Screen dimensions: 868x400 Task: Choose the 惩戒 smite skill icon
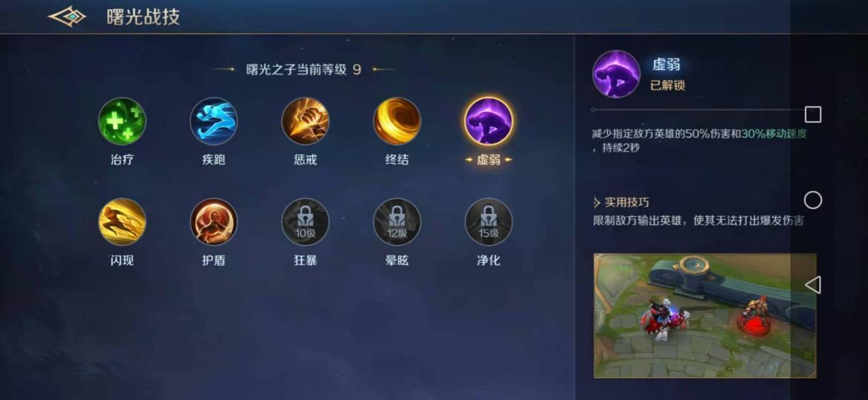click(x=305, y=121)
